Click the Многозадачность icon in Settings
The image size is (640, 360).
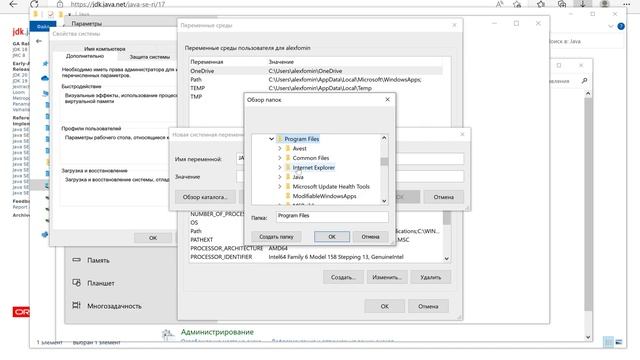(x=76, y=305)
